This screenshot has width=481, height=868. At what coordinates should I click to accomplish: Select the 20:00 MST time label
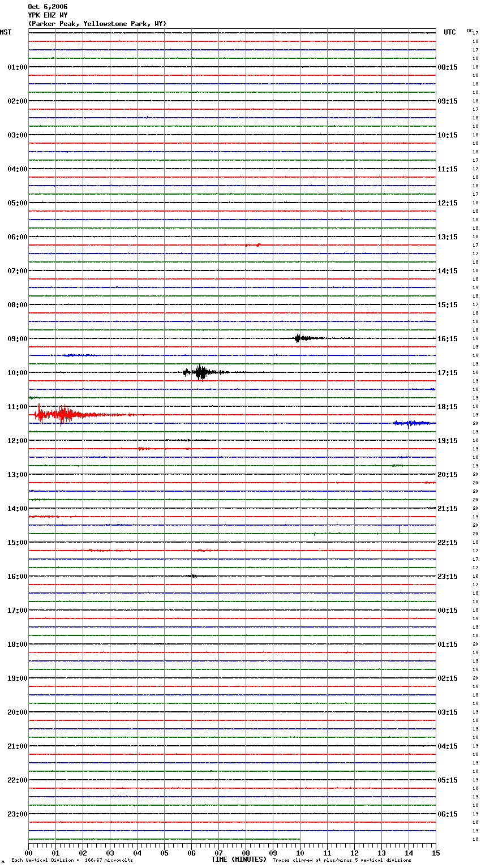click(17, 712)
